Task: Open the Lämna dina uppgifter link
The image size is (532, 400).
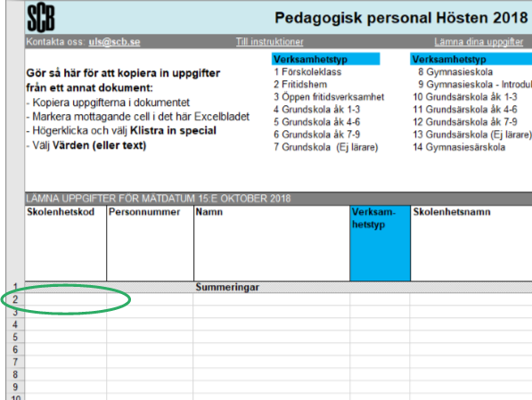Action: pyautogui.click(x=479, y=42)
